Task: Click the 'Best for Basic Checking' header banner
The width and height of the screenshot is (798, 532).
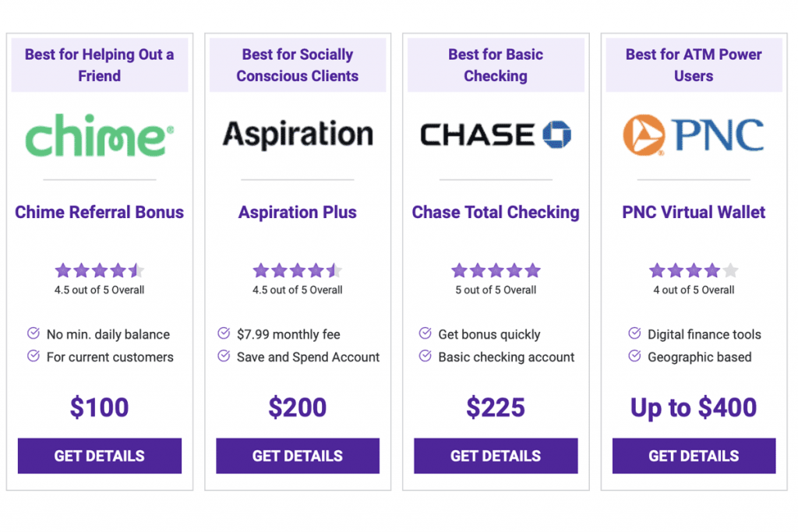Action: click(495, 65)
